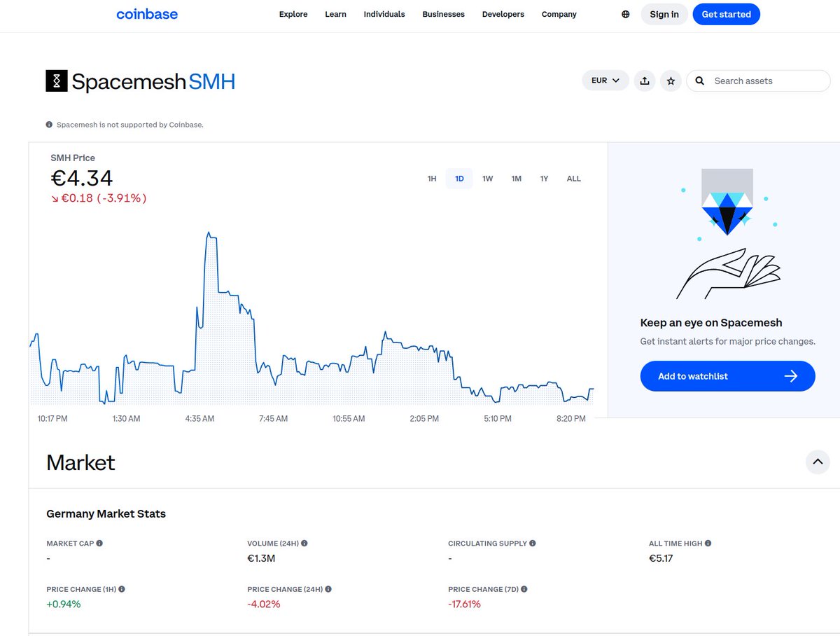Show info for Circulating Supply

533,544
